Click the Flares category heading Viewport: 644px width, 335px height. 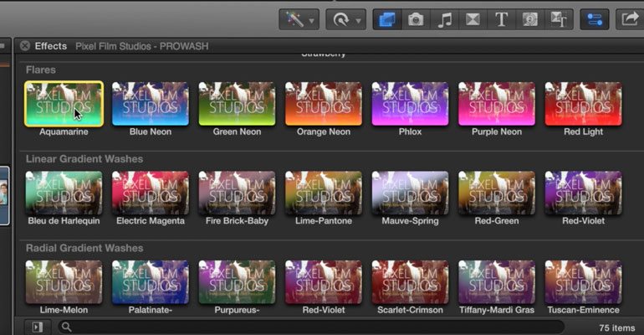point(41,70)
